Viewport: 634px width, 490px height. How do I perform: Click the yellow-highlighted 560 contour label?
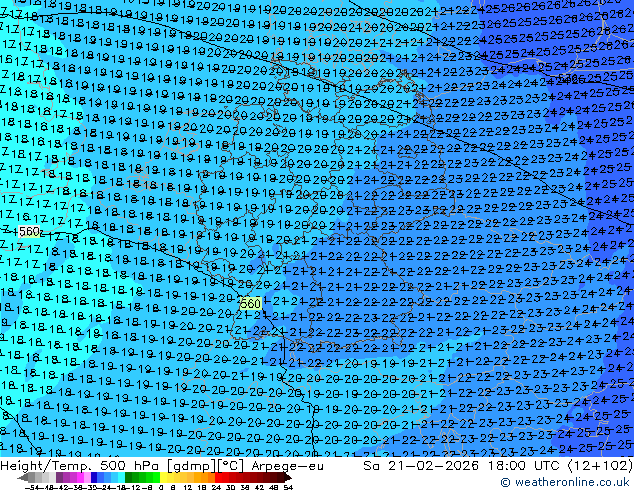tap(250, 303)
